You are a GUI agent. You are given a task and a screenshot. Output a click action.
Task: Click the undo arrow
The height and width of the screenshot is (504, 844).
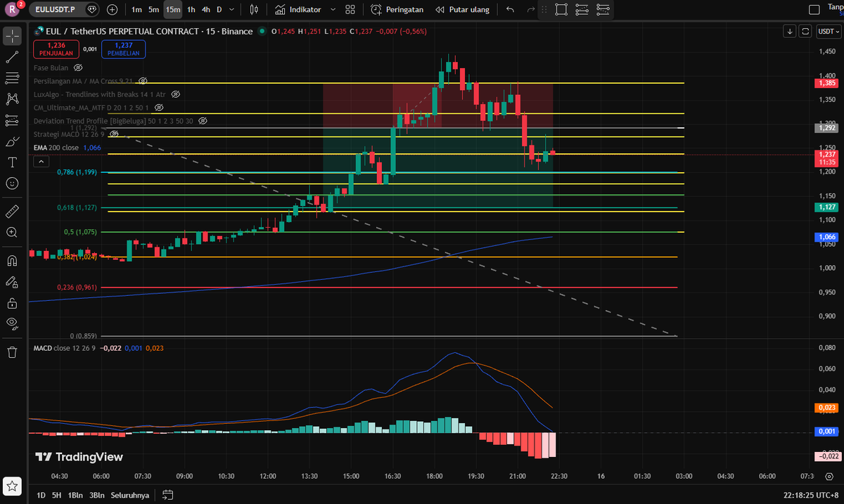[510, 10]
